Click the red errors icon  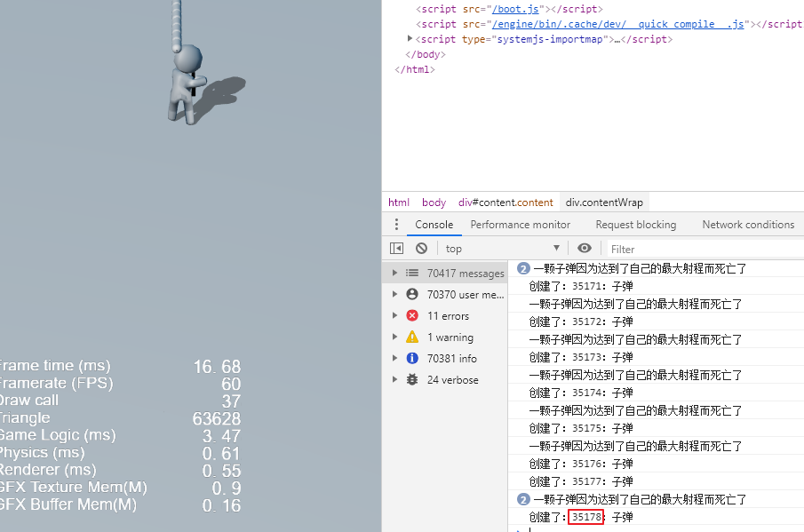(x=412, y=315)
